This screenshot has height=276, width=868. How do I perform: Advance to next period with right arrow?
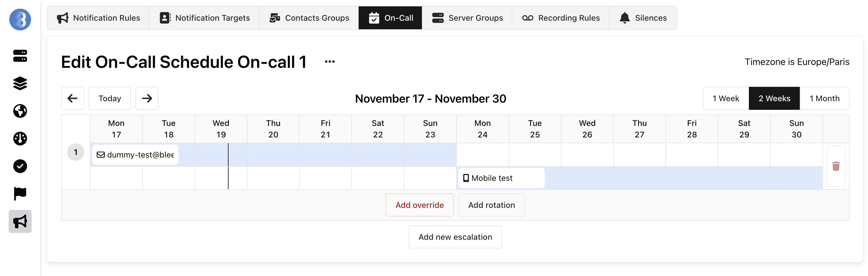click(x=147, y=98)
